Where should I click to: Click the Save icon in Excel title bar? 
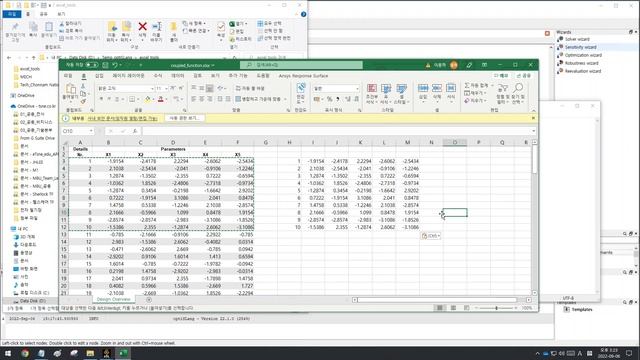105,65
